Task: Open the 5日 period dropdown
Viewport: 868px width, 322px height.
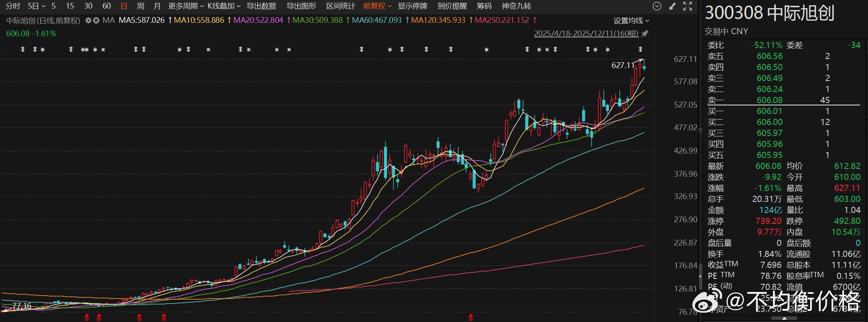Action: pos(37,6)
